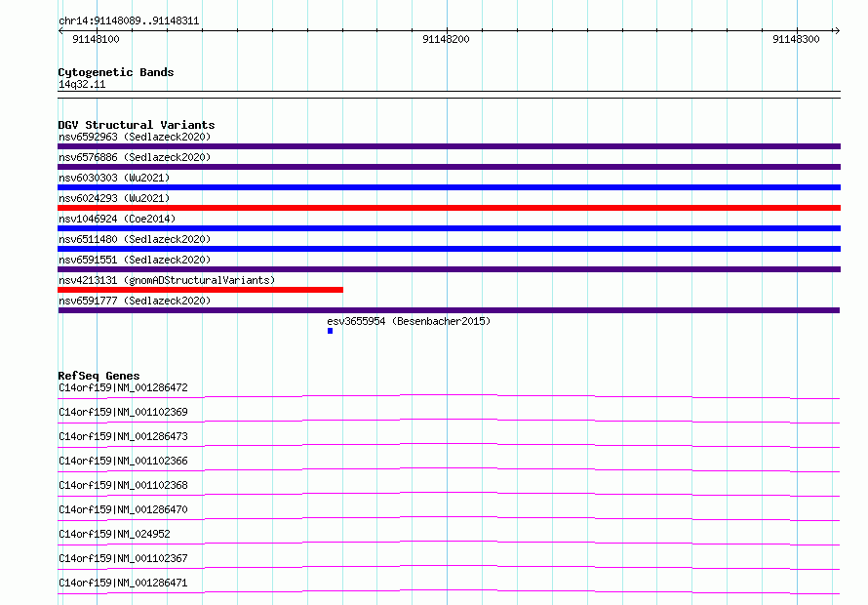The height and width of the screenshot is (605, 868).
Task: Select the blue nsv6030303 variant bar
Action: click(x=449, y=187)
